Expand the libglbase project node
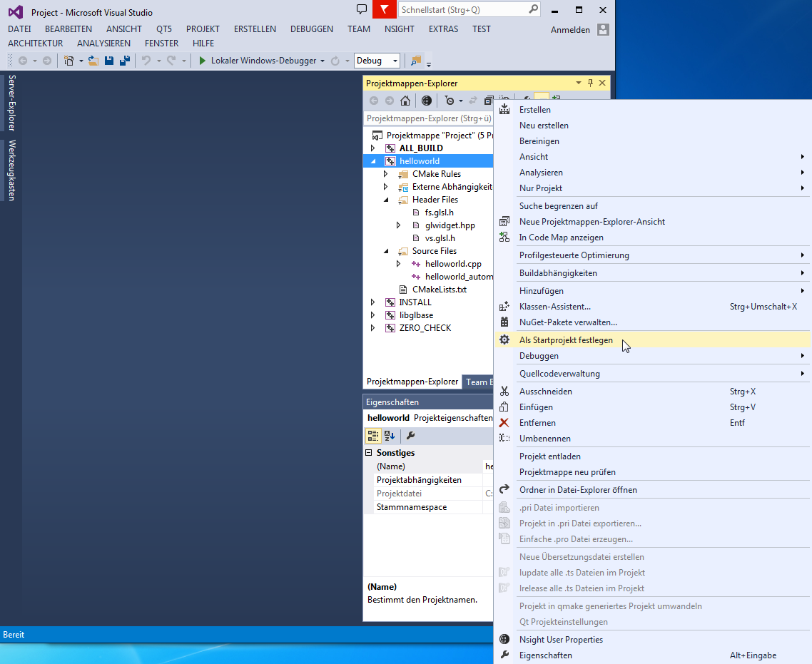This screenshot has width=812, height=664. tap(373, 315)
